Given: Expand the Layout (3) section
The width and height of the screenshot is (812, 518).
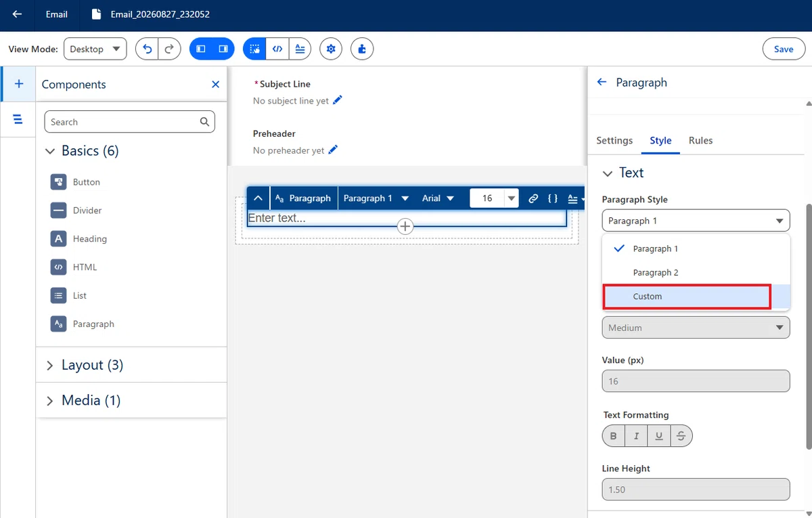Looking at the screenshot, I should click(49, 365).
